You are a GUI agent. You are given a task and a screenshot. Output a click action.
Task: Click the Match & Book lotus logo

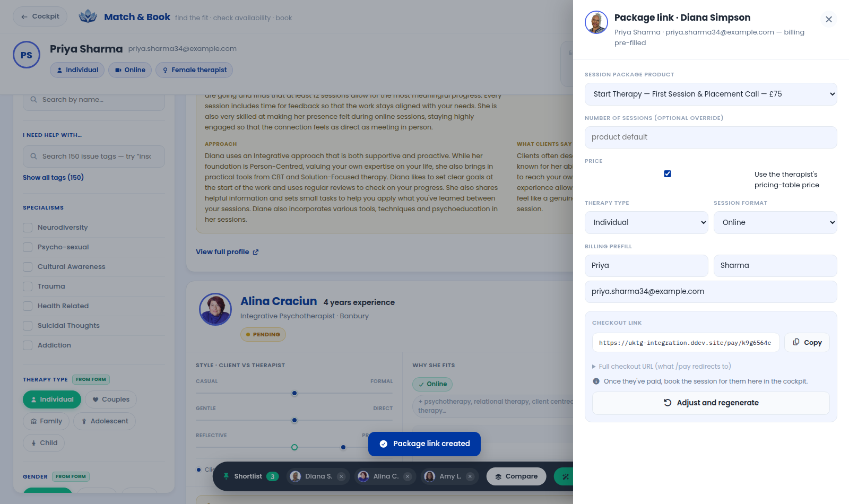(88, 17)
